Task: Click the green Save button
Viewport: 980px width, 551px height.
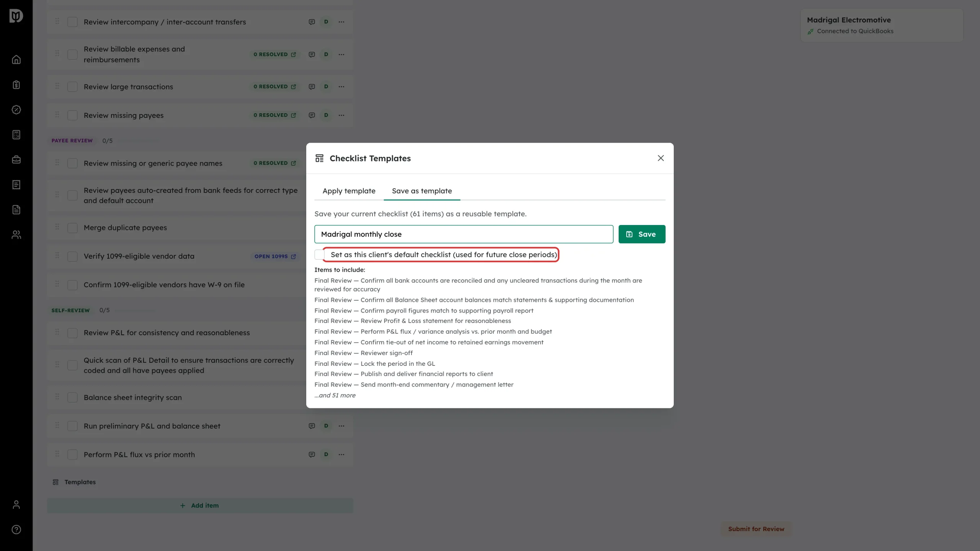Action: 642,234
